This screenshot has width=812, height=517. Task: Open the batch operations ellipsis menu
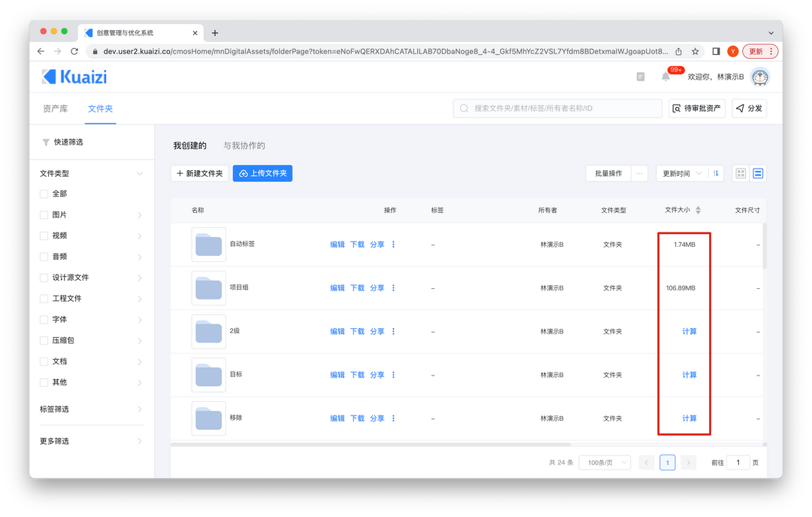click(x=640, y=173)
